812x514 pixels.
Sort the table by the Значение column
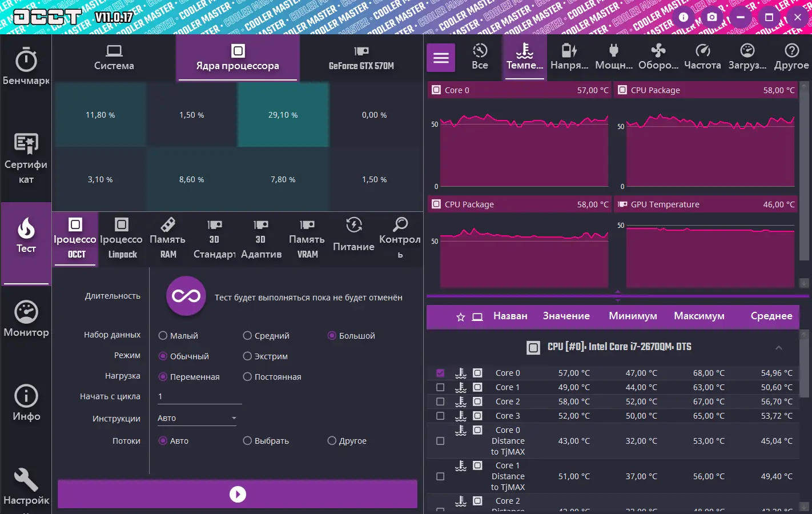(x=566, y=316)
